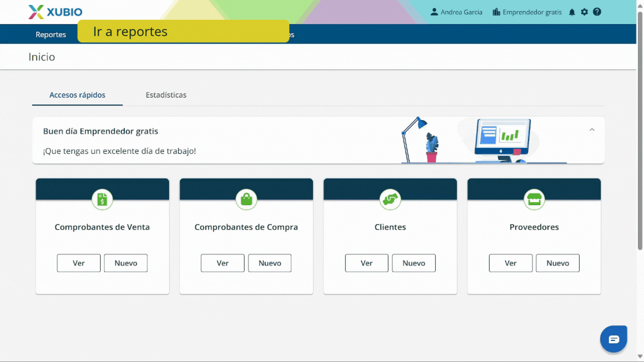Image resolution: width=644 pixels, height=362 pixels.
Task: Select the Accesos rápidos tab
Action: (77, 95)
